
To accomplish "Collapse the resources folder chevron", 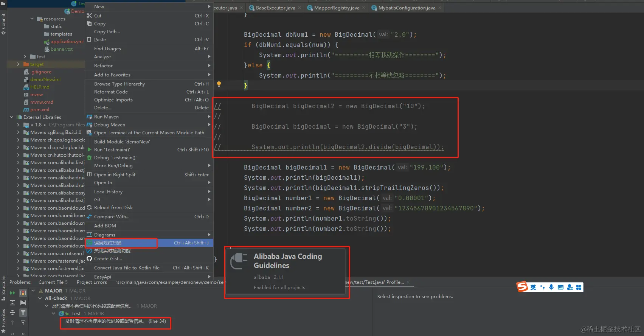I will coord(32,19).
